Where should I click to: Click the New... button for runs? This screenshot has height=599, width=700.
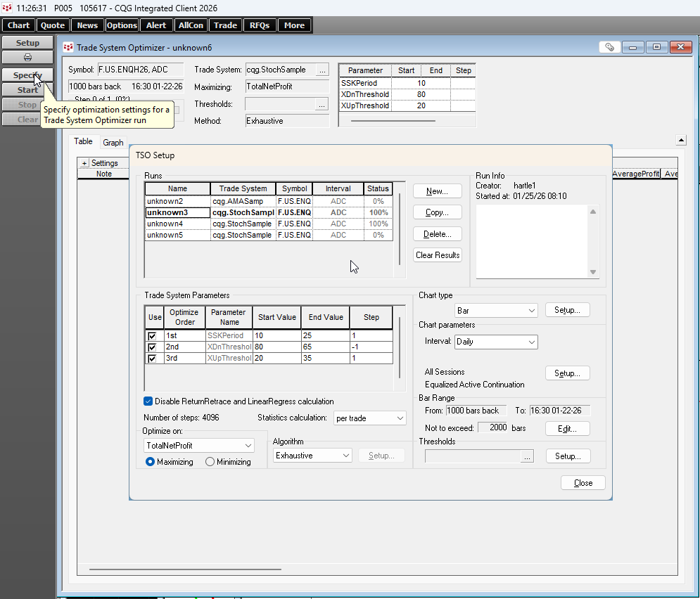pyautogui.click(x=437, y=191)
